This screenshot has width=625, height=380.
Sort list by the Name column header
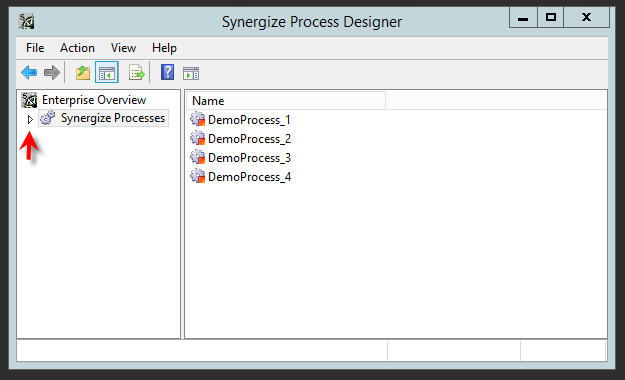[286, 100]
